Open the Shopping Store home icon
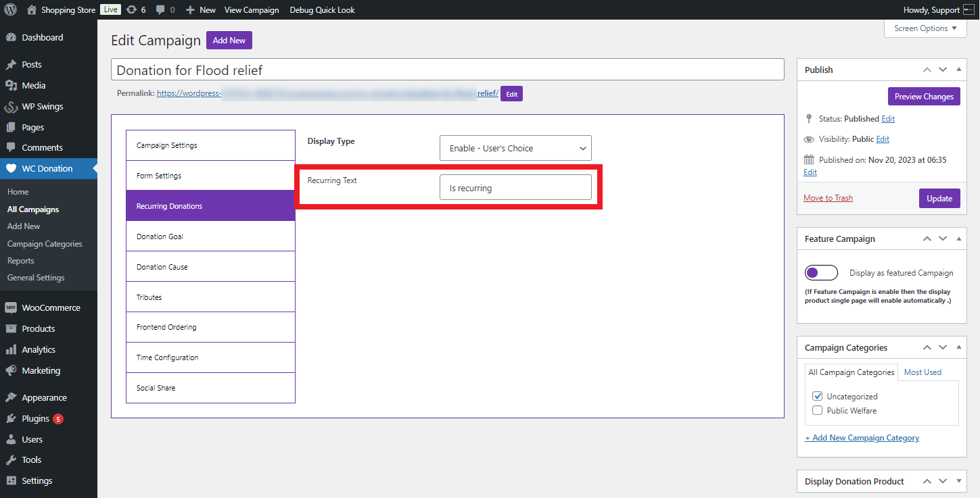The width and height of the screenshot is (980, 498). point(32,10)
